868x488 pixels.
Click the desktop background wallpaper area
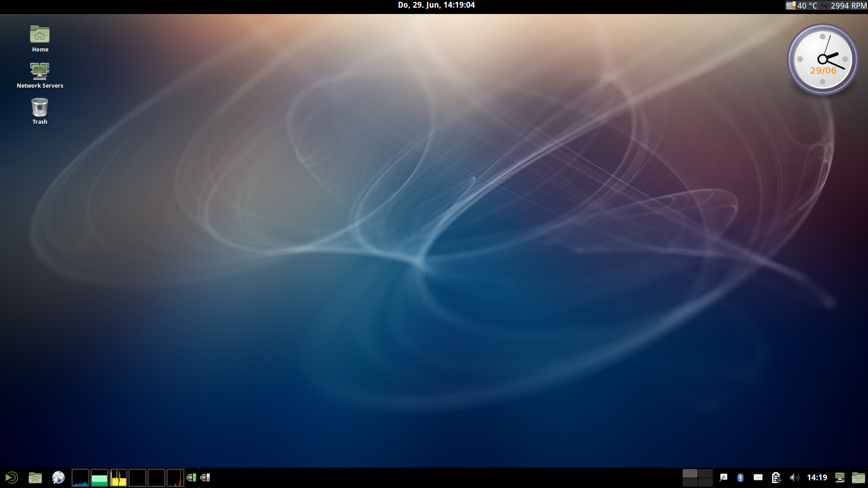tap(434, 238)
